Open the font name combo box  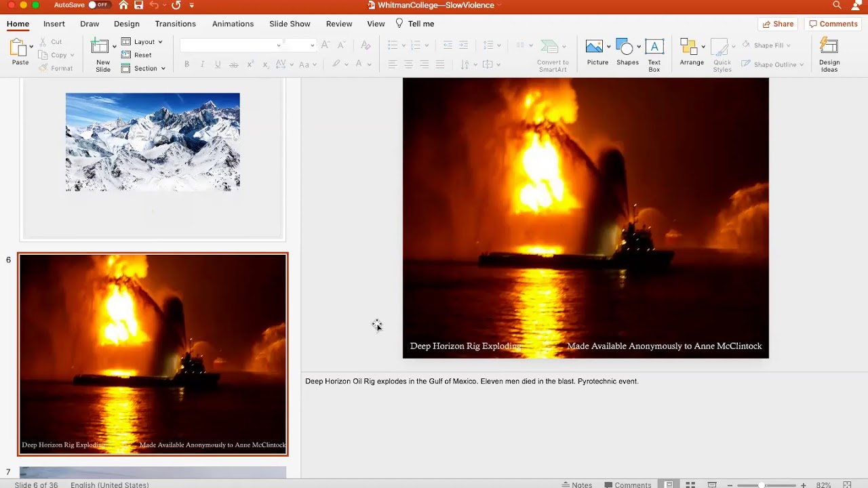click(x=231, y=45)
